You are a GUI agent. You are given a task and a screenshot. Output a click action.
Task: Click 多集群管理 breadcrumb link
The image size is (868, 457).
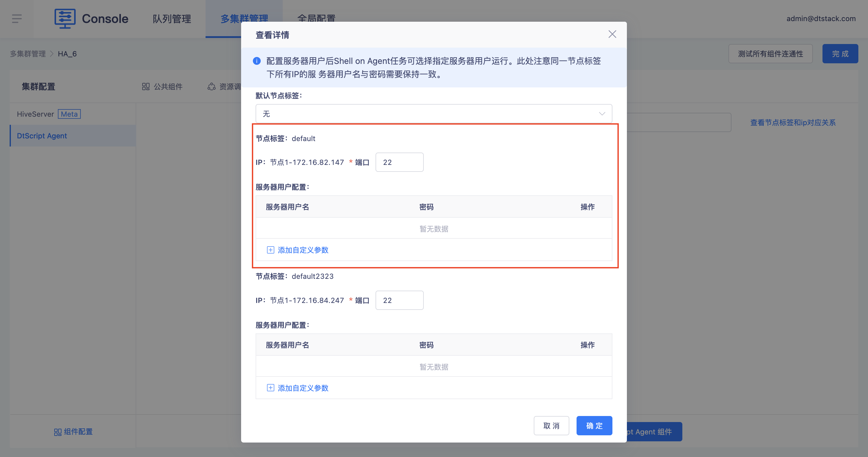28,54
